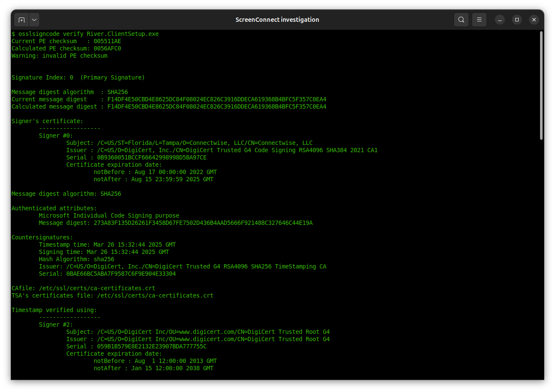The width and height of the screenshot is (555, 392).
Task: Click the vertical scrollbar thumb
Action: [x=541, y=85]
